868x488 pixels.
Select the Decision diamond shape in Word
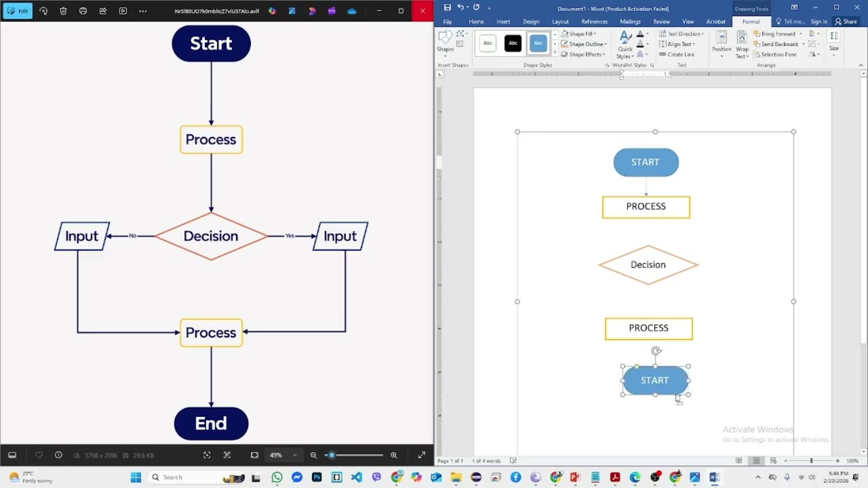[x=648, y=264]
